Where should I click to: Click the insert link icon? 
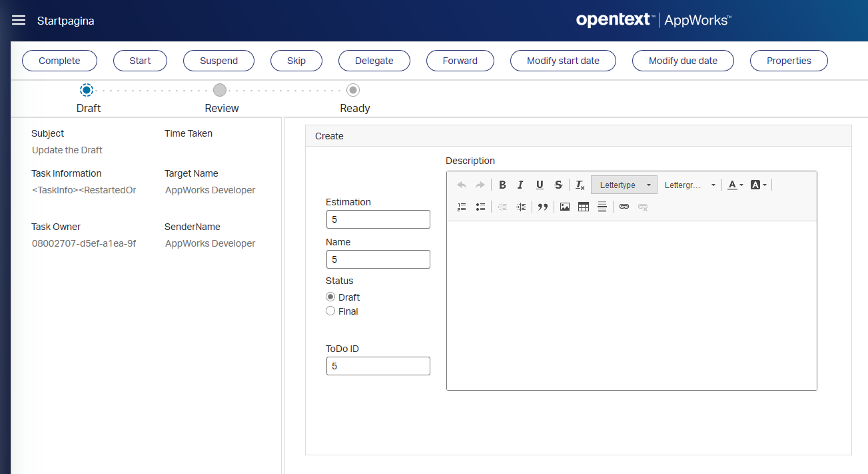point(624,207)
